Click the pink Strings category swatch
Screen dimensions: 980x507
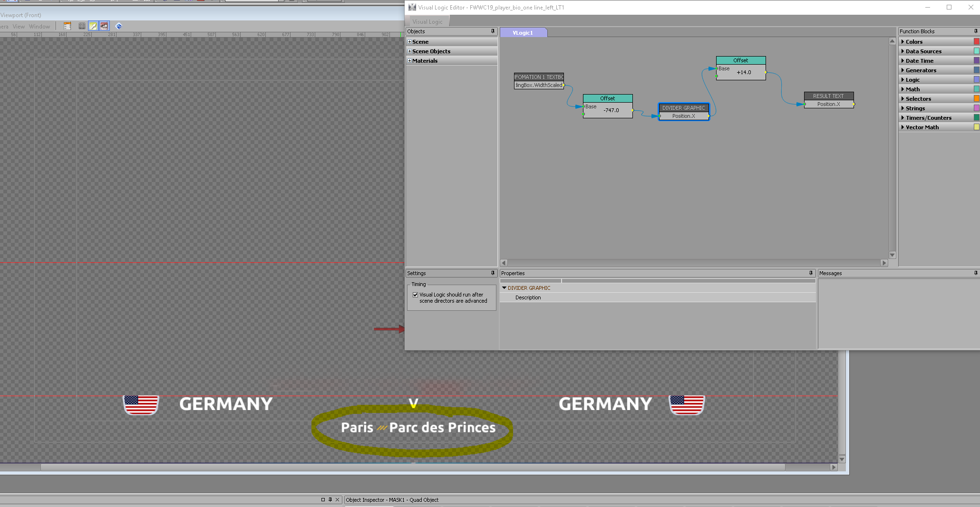976,108
